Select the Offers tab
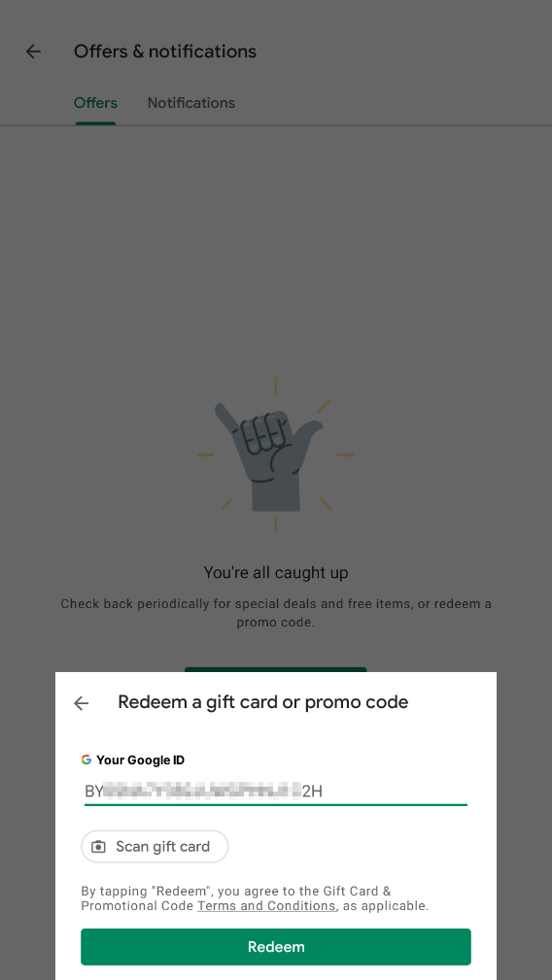Image resolution: width=552 pixels, height=980 pixels. [x=95, y=103]
